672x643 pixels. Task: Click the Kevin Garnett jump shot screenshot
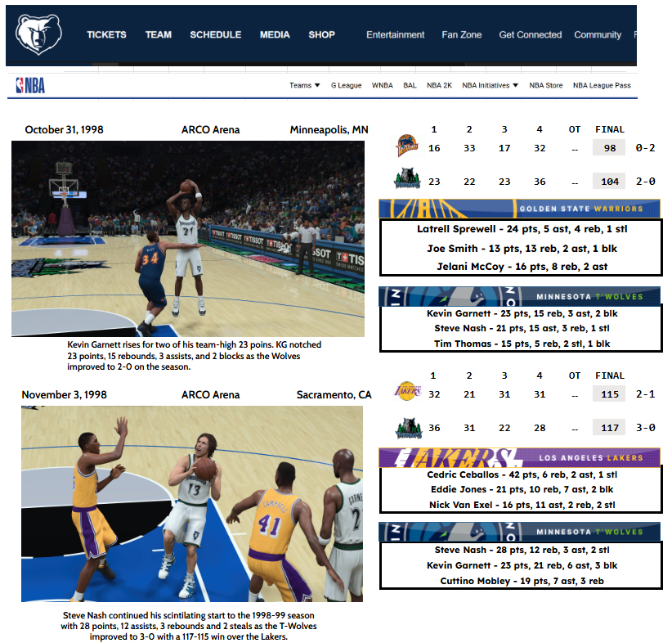click(x=188, y=239)
